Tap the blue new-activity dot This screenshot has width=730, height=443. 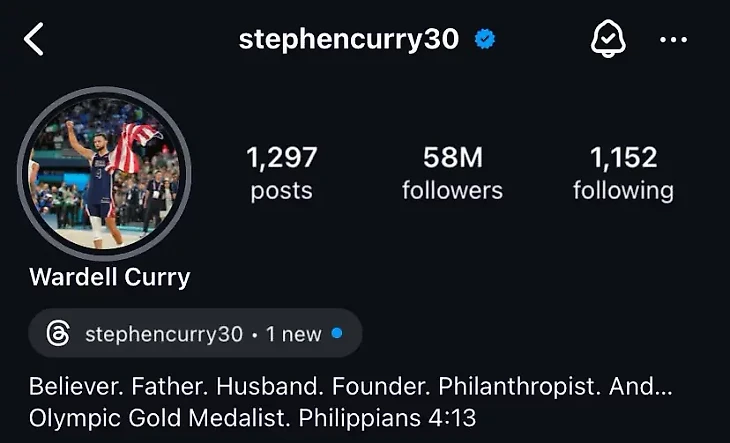[x=337, y=333]
